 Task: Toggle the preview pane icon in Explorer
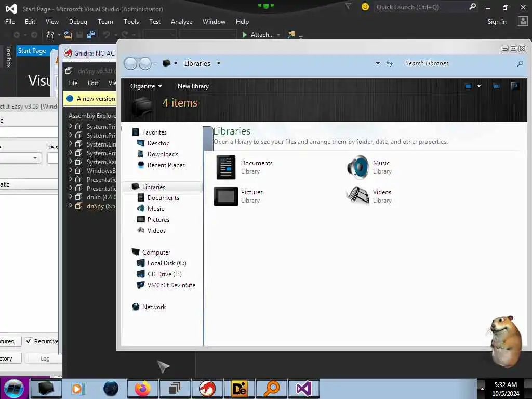(496, 86)
